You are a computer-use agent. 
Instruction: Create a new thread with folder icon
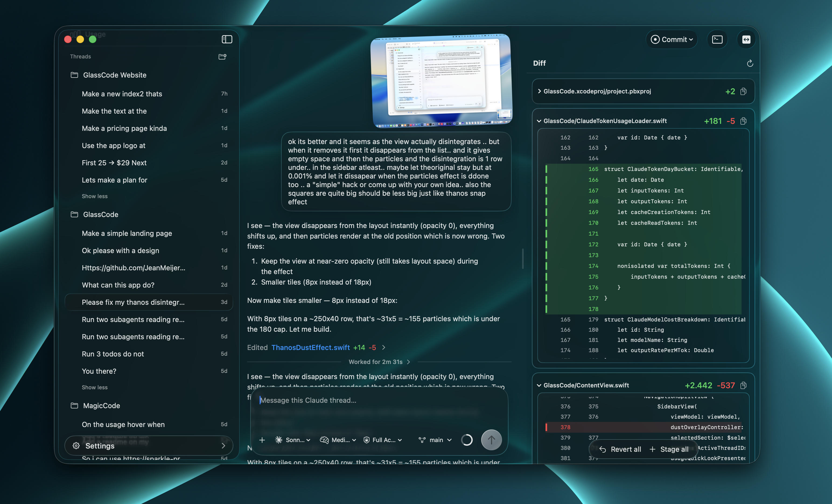click(x=222, y=56)
